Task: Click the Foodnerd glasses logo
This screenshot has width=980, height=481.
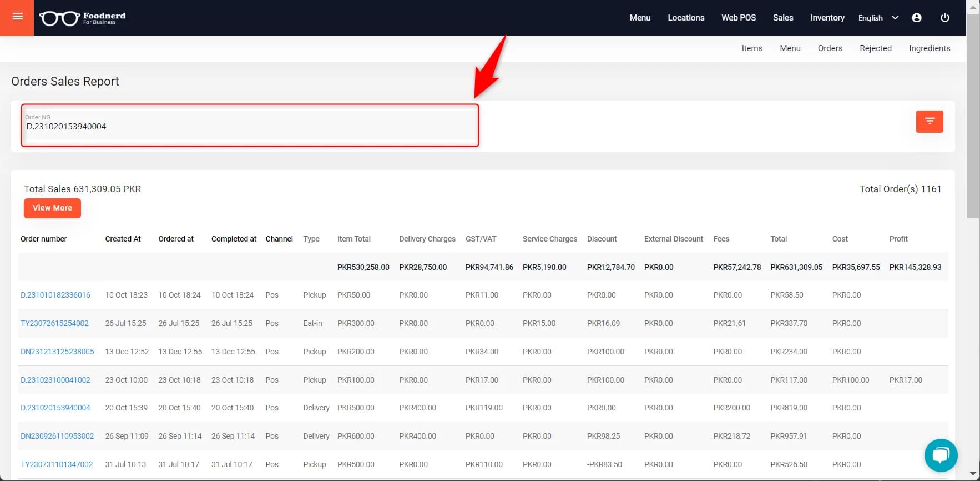Action: tap(82, 18)
